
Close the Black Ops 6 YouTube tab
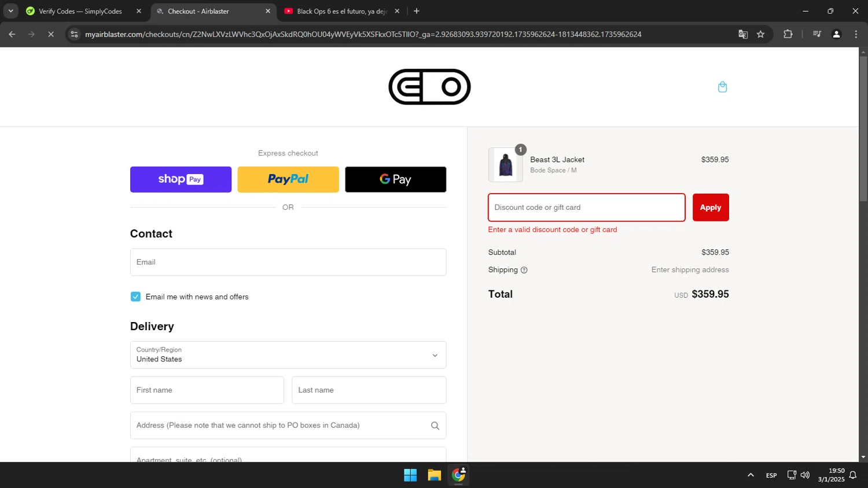(x=397, y=11)
